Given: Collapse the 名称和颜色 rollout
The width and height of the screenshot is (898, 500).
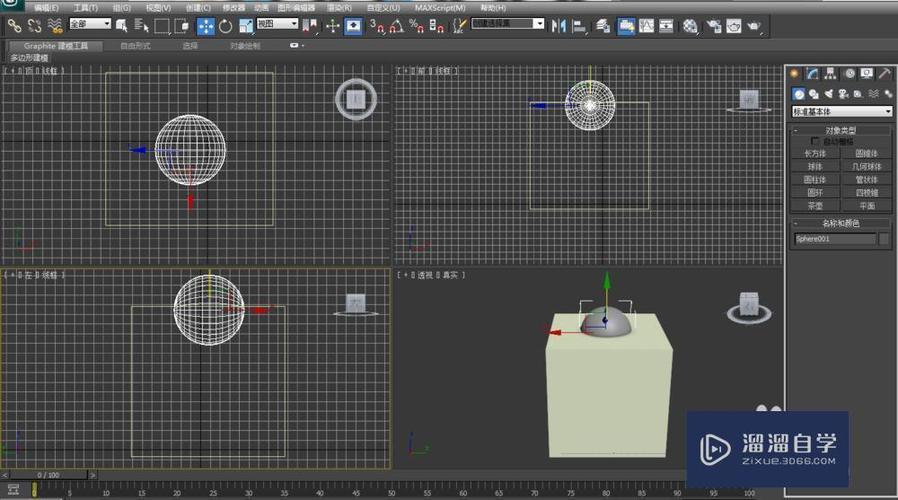Looking at the screenshot, I should click(x=840, y=223).
